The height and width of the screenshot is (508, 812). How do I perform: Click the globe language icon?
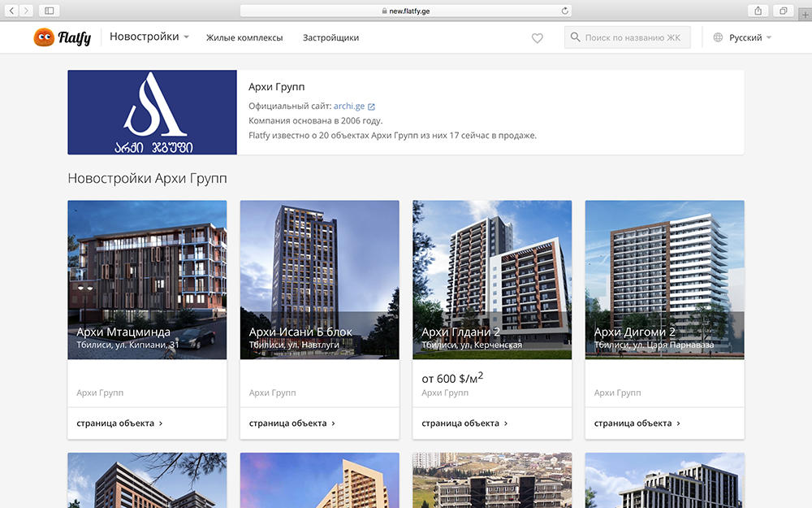coord(718,37)
